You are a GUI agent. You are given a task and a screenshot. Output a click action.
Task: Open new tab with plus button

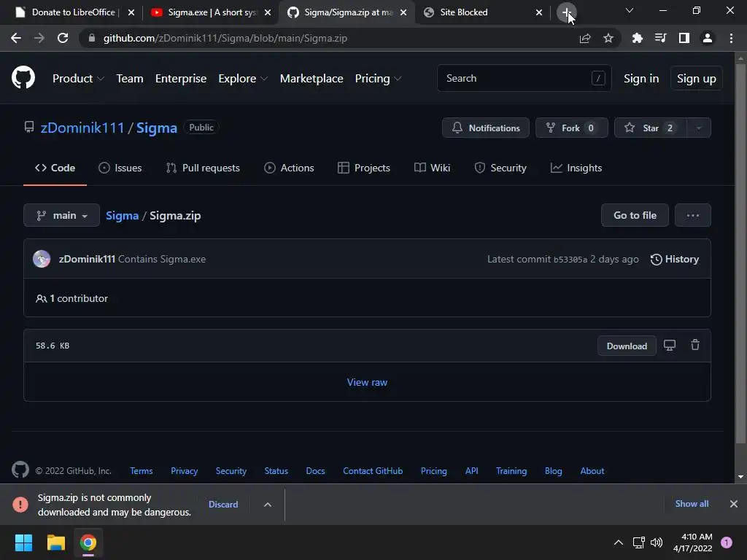[x=566, y=12]
